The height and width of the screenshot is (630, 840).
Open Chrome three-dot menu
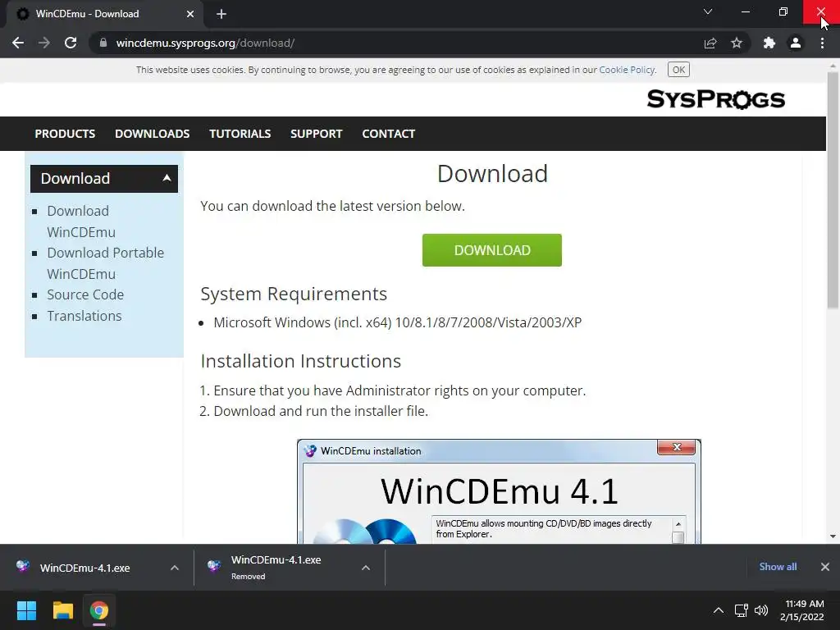tap(822, 43)
